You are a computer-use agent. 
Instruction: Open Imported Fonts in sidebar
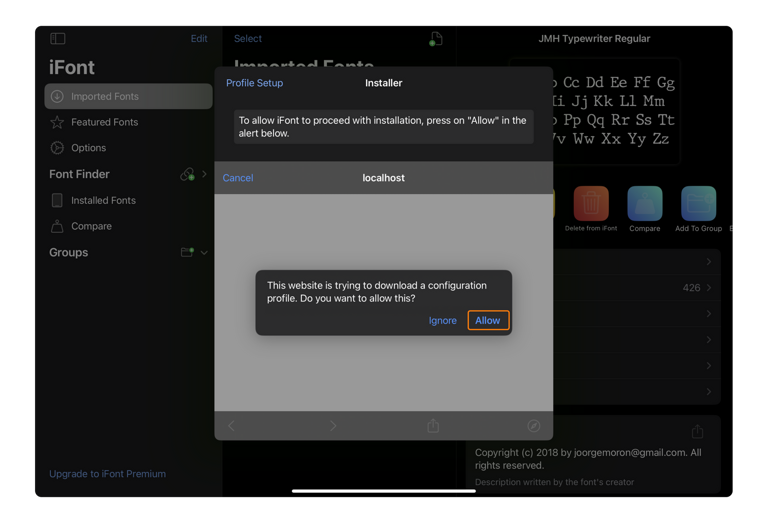coord(128,96)
